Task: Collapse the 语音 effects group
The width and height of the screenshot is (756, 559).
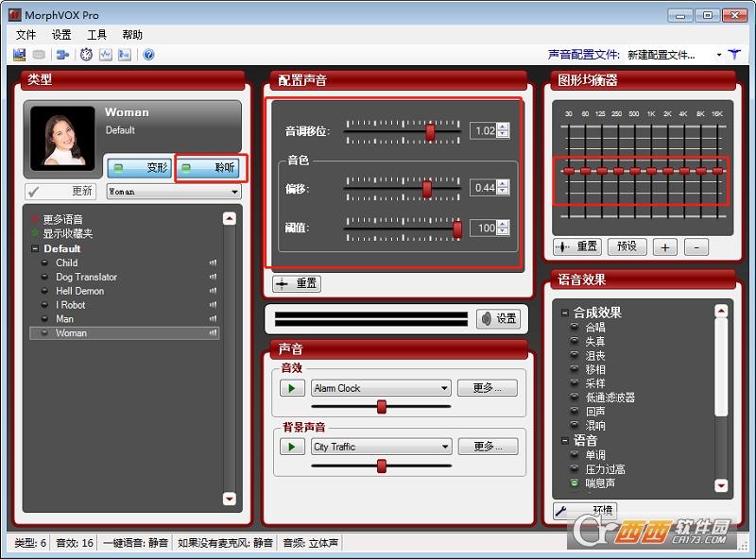Action: pyautogui.click(x=564, y=440)
